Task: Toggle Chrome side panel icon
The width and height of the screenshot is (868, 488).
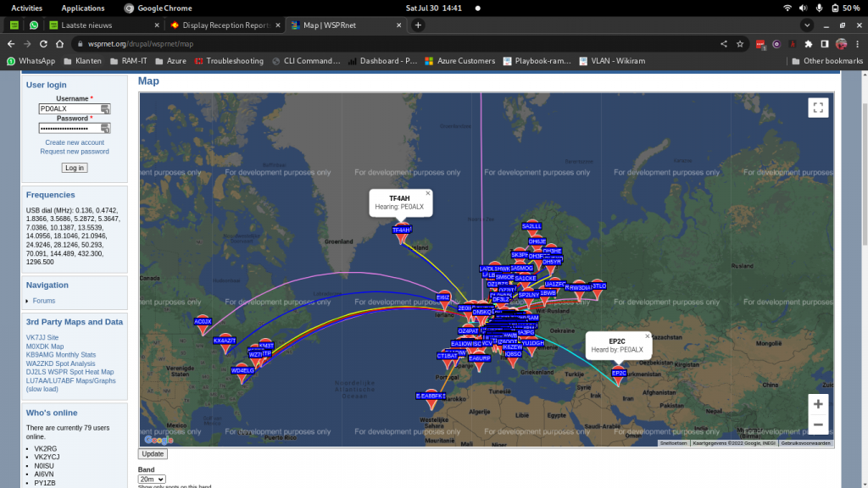Action: point(825,44)
